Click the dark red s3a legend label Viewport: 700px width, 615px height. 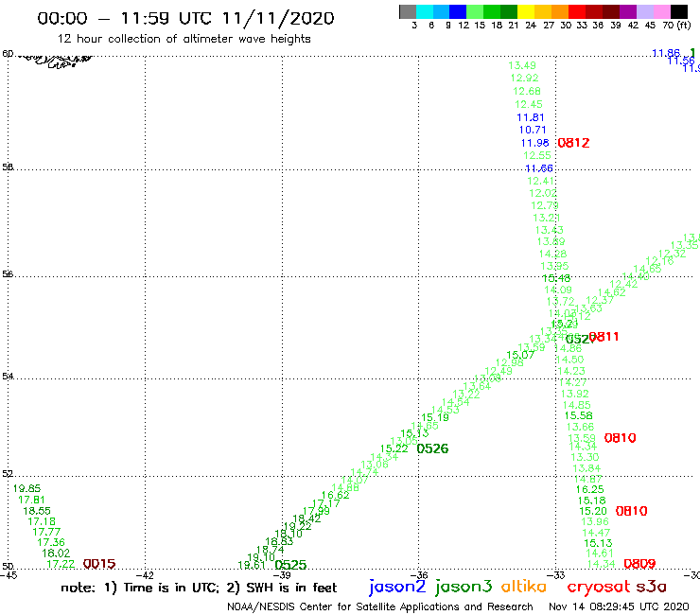click(x=652, y=587)
